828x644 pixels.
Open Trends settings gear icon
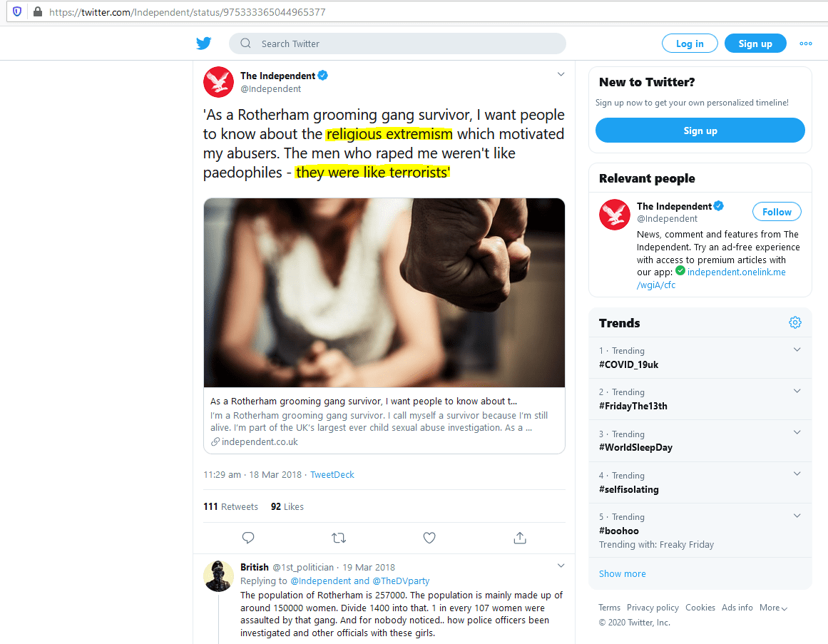click(795, 322)
